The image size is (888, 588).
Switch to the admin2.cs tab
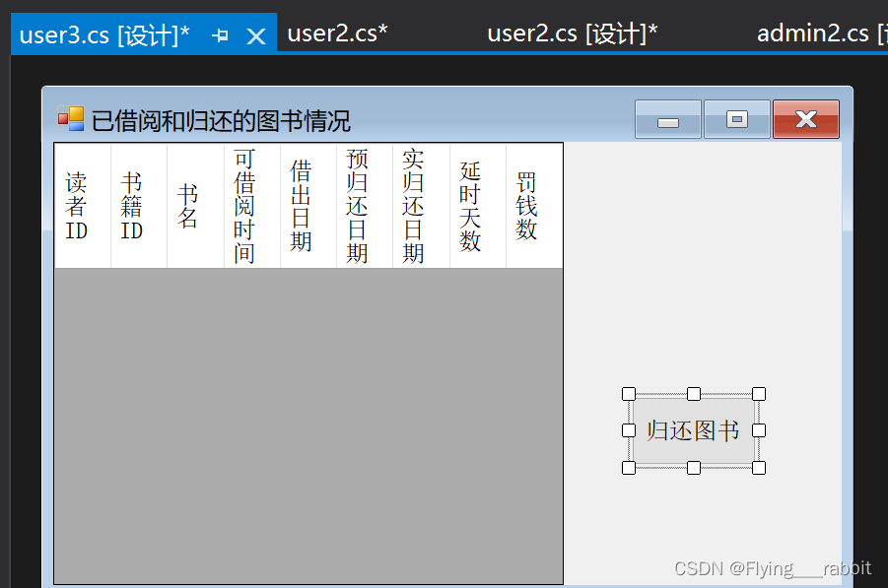(823, 32)
